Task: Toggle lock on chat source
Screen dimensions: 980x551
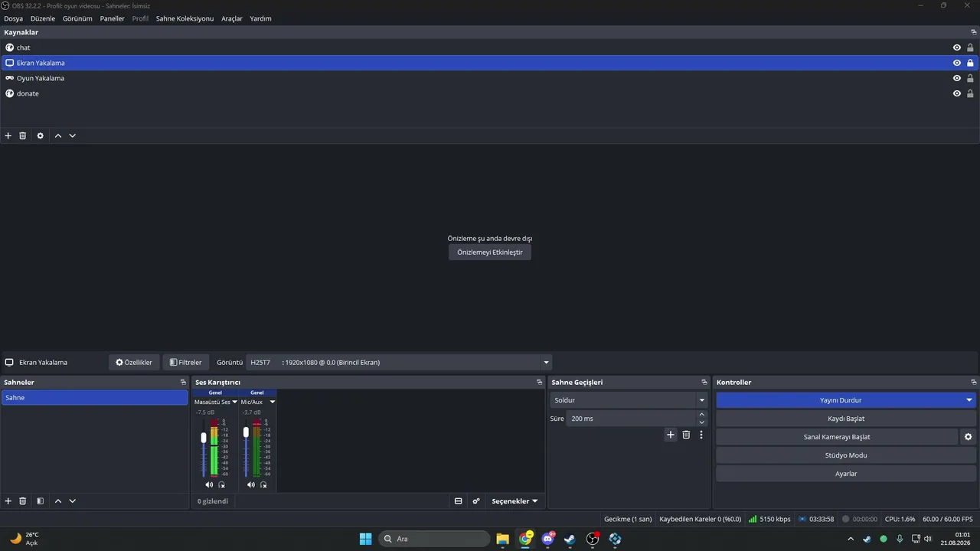Action: point(970,47)
